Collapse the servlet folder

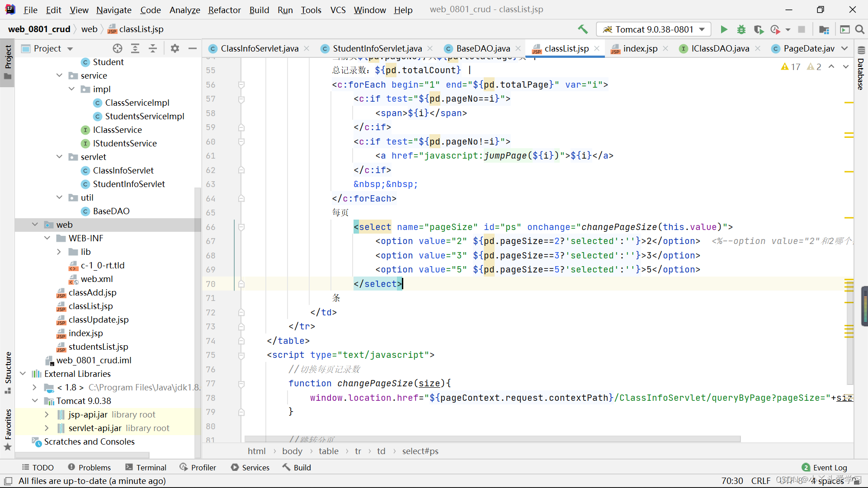[59, 157]
